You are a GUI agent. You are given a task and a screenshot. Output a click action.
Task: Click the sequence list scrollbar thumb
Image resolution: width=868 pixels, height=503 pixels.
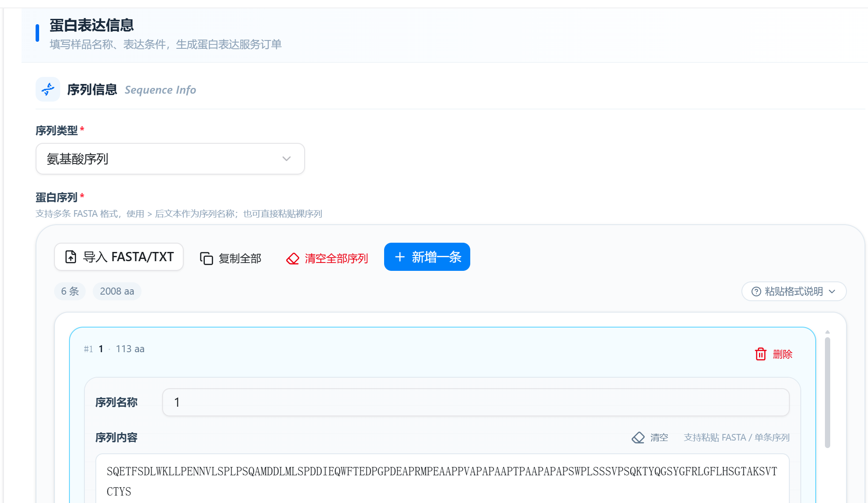[828, 392]
